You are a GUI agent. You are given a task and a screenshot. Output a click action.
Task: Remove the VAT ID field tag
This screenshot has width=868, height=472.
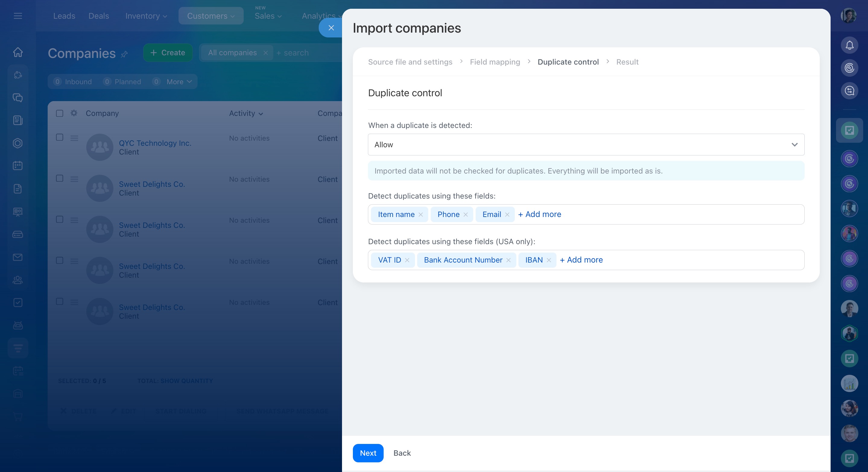pos(407,260)
